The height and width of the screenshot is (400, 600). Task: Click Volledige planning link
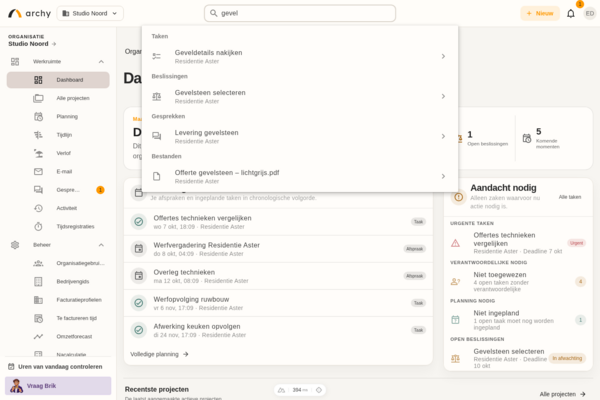(159, 354)
